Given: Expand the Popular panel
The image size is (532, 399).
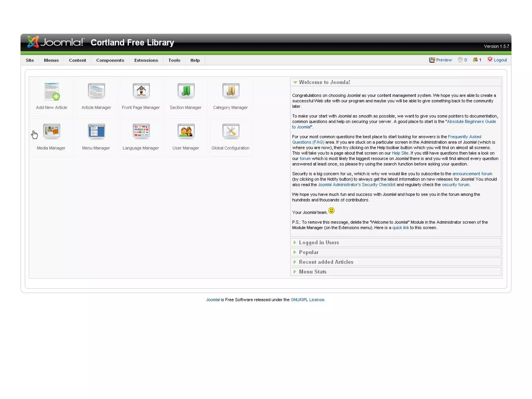Looking at the screenshot, I should point(396,252).
